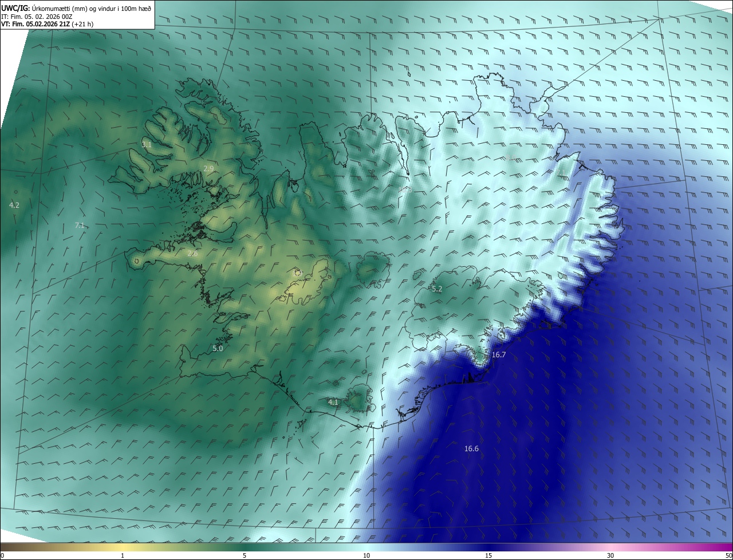Image resolution: width=733 pixels, height=560 pixels.
Task: Click the "5.0" value in southwest Iceland
Action: (218, 348)
